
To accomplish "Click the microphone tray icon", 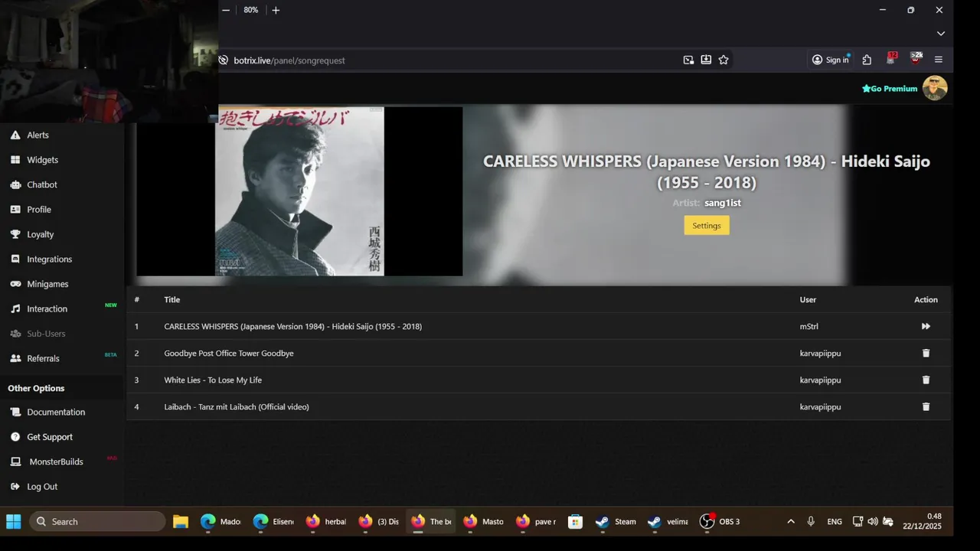I will tap(811, 521).
